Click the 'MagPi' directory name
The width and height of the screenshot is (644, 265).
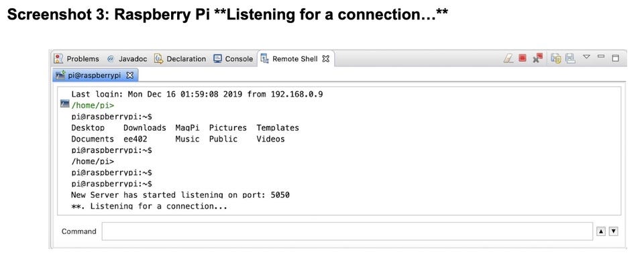pyautogui.click(x=187, y=127)
